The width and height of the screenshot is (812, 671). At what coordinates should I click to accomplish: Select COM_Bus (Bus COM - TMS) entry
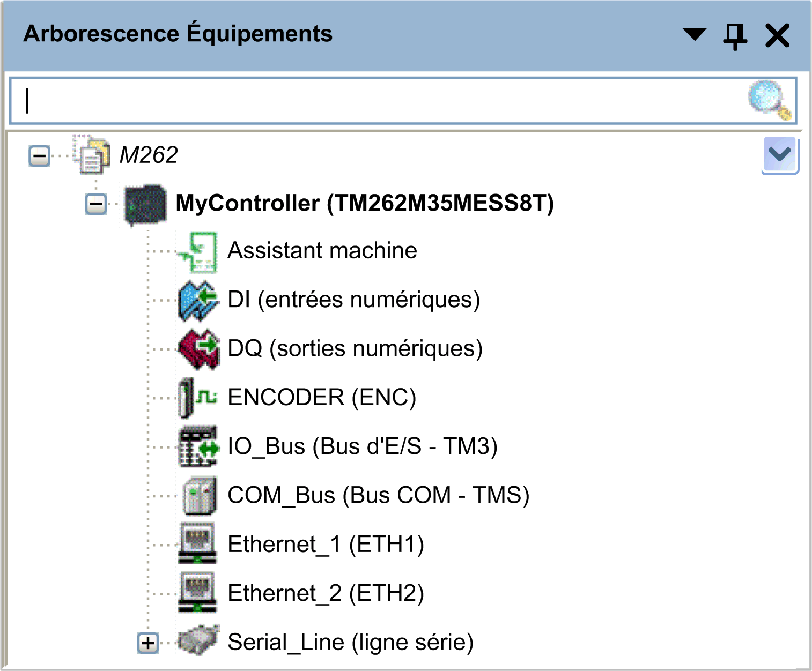pos(379,495)
